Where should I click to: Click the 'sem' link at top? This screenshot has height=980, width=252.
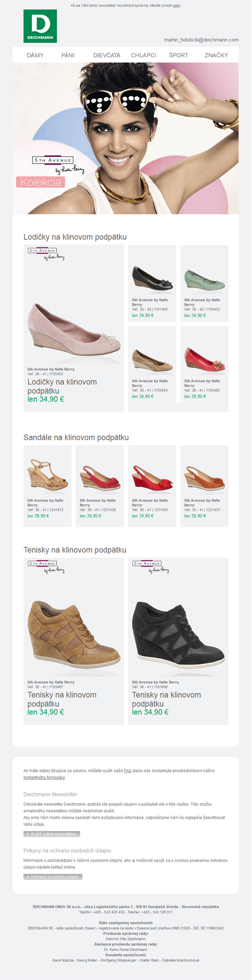click(177, 6)
